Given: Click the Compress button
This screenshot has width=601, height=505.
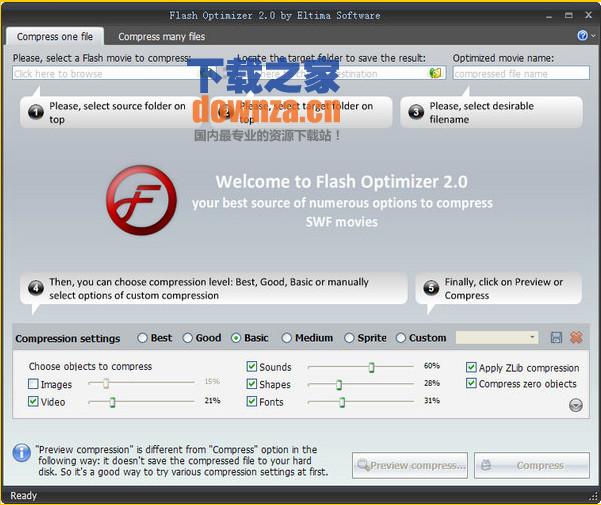Looking at the screenshot, I should click(532, 466).
